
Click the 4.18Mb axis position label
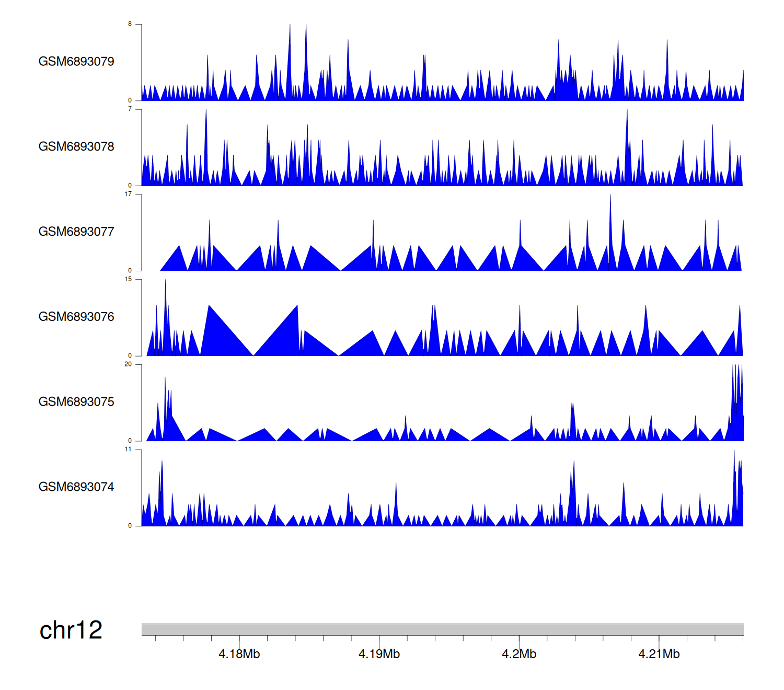(x=239, y=654)
